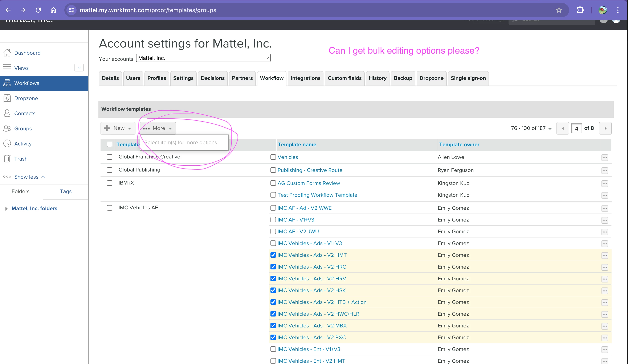Click the Dropzone icon in sidebar
Viewport: 628px width, 364px height.
click(x=7, y=98)
